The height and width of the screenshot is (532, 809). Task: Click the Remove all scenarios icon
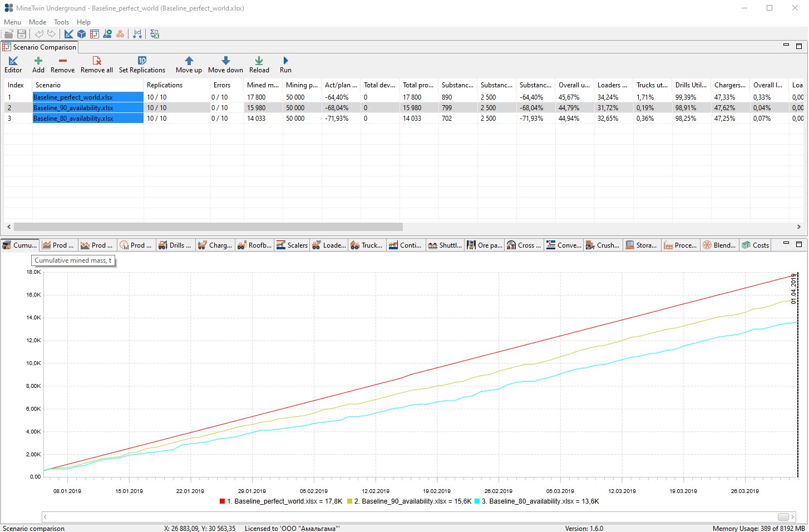[97, 65]
